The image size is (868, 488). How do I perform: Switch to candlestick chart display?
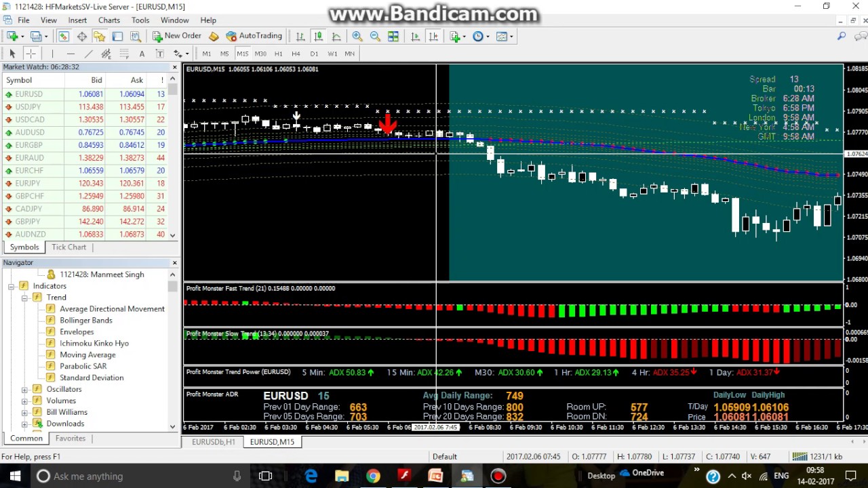[x=318, y=36]
